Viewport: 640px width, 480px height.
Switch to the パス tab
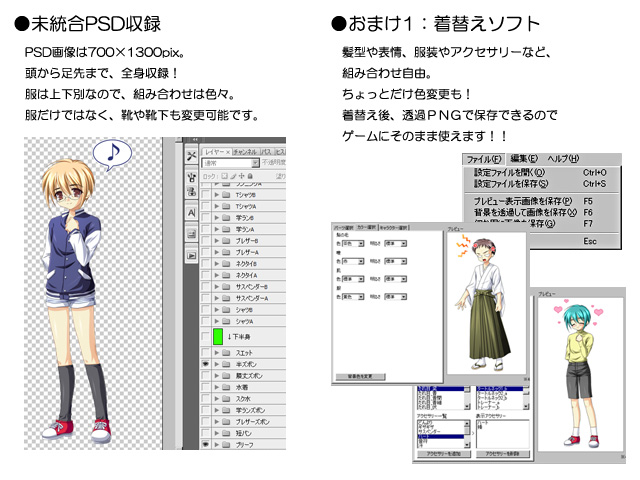pos(266,152)
